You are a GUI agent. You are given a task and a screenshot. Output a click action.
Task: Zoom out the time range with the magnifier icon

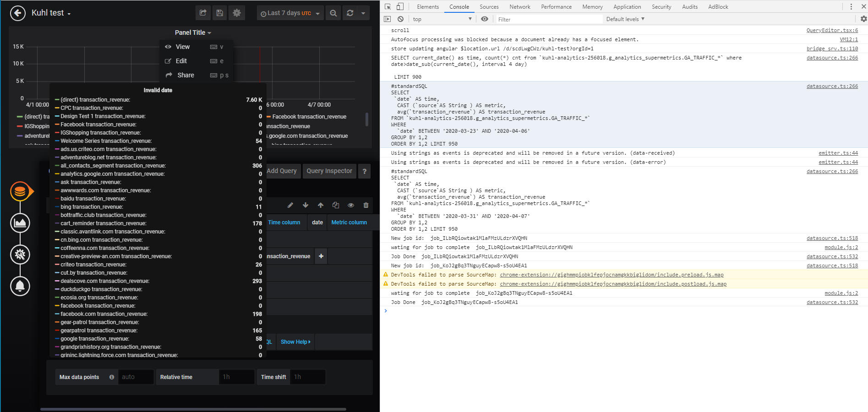[333, 13]
